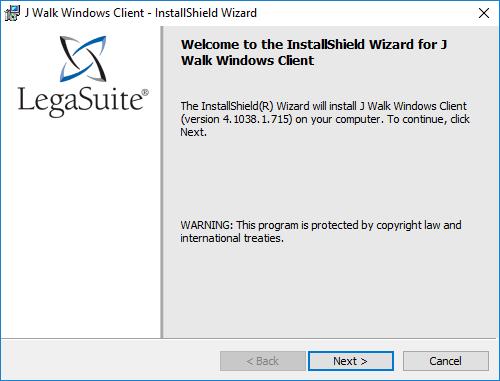Click the Next button to continue installation
The image size is (500, 381).
click(351, 361)
